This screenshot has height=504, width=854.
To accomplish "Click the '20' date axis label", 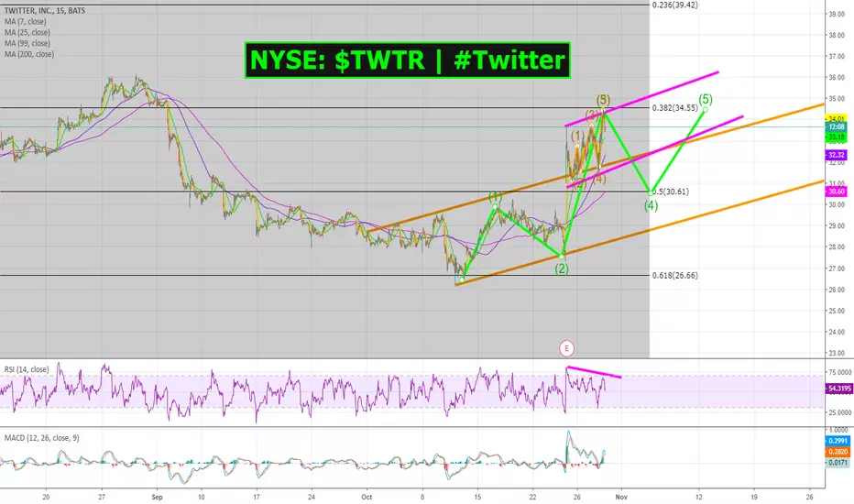I will [x=46, y=497].
